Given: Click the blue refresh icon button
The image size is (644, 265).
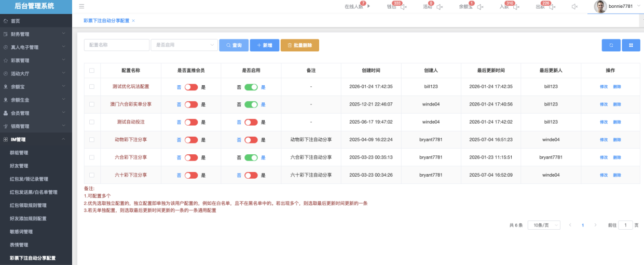Looking at the screenshot, I should (x=611, y=45).
